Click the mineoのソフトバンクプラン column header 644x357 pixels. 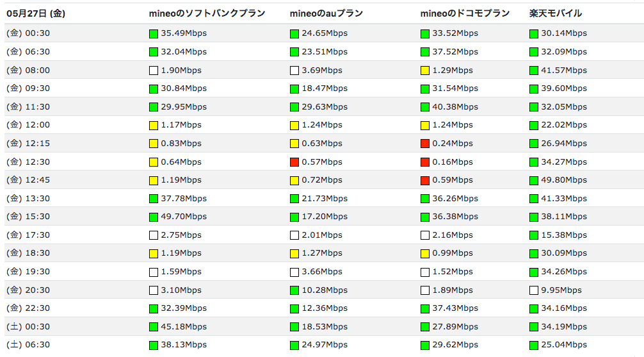(206, 13)
